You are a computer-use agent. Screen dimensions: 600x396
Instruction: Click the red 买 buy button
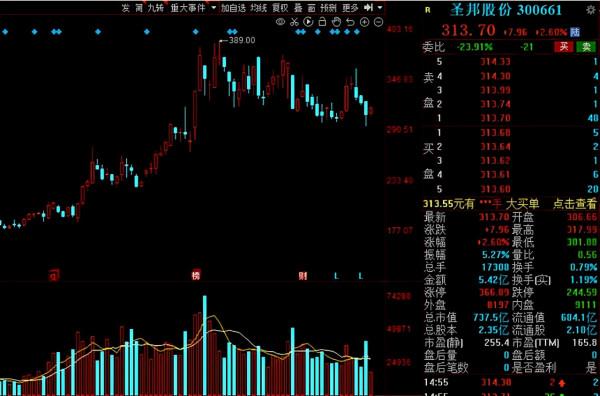pos(564,47)
